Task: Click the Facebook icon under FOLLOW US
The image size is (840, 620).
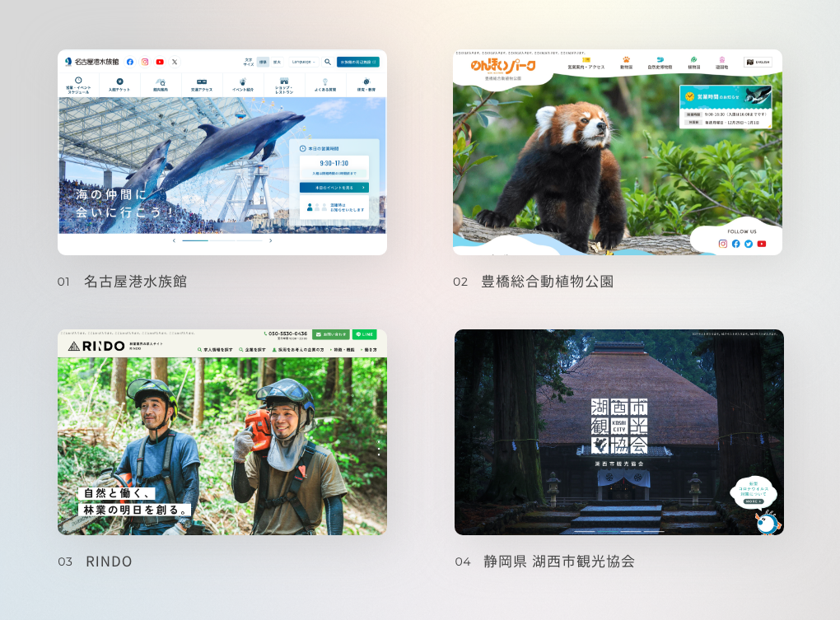Action: [x=735, y=245]
